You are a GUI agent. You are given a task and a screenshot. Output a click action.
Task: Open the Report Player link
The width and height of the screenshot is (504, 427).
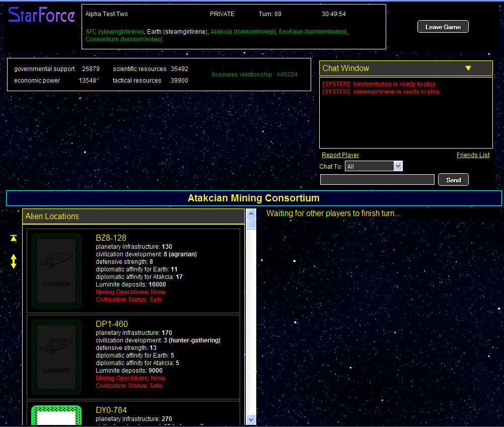340,155
